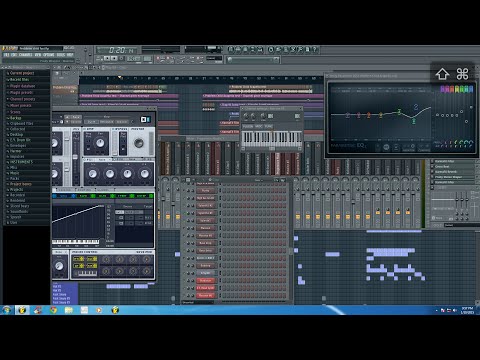Switch to the FUNC tab in Channel settings
Screen dimensions: 480x360
[x=269, y=127]
